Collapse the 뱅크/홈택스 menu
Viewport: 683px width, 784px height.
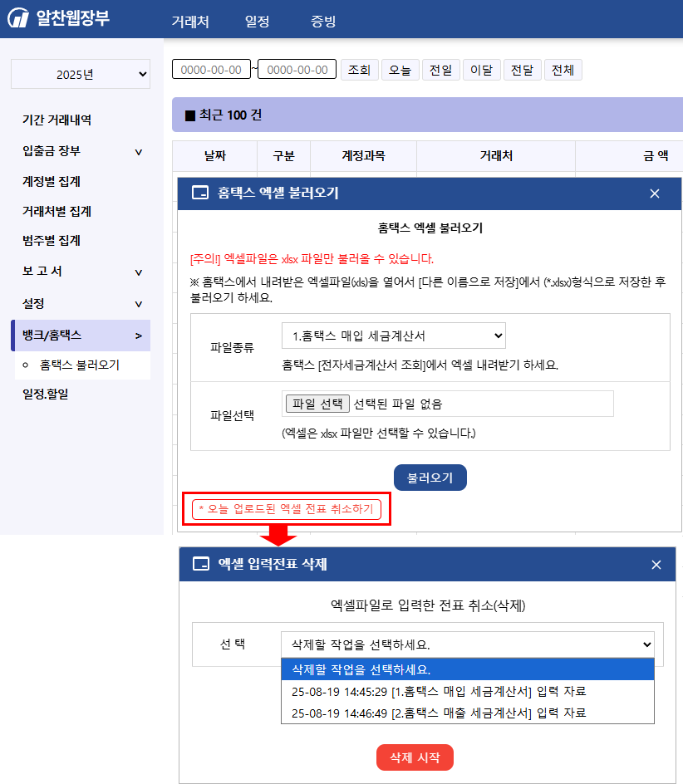click(139, 336)
